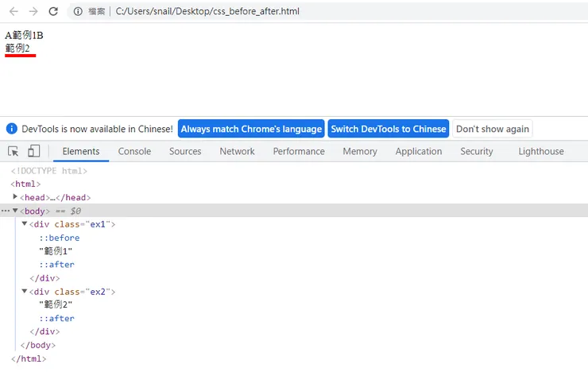Click the blue info icon in DevTools banner
588x376 pixels.
pyautogui.click(x=12, y=129)
